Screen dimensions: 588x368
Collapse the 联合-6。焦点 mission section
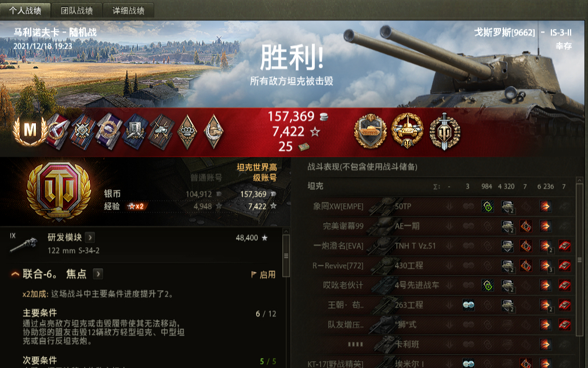tap(15, 274)
